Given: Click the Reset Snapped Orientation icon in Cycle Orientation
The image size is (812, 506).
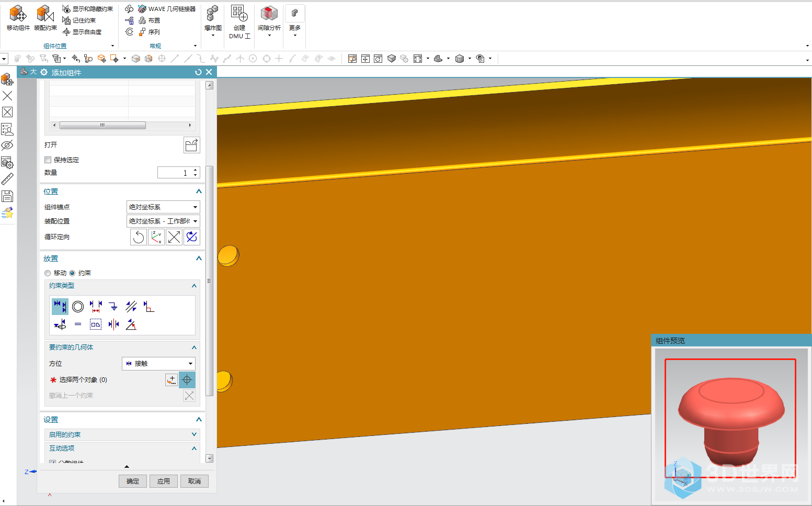Looking at the screenshot, I should point(139,237).
